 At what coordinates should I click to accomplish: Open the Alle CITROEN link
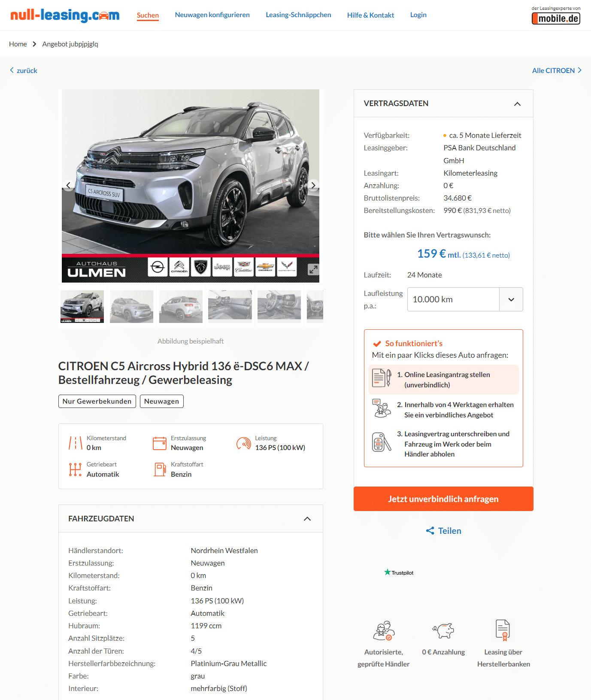pos(557,70)
